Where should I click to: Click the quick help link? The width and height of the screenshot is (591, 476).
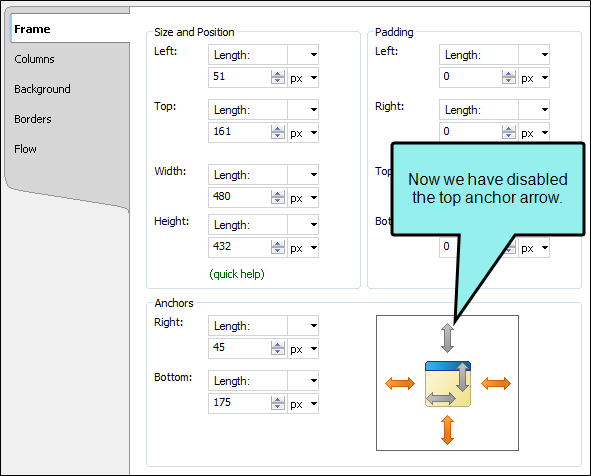[237, 274]
